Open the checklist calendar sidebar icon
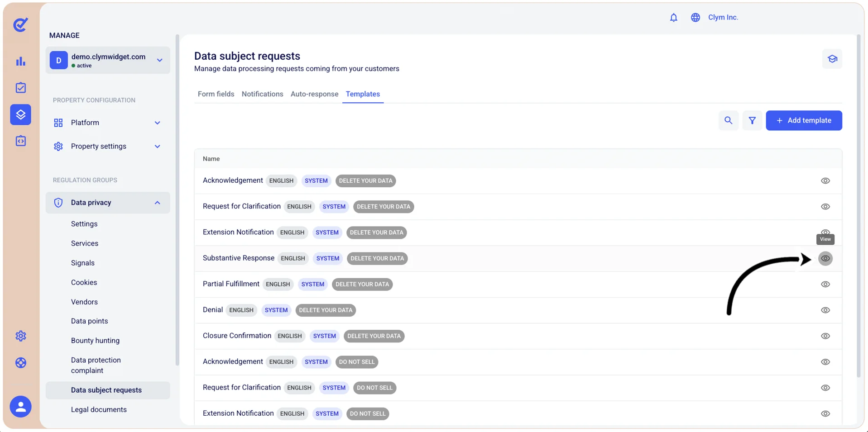Viewport: 868px width, 432px height. pos(21,88)
